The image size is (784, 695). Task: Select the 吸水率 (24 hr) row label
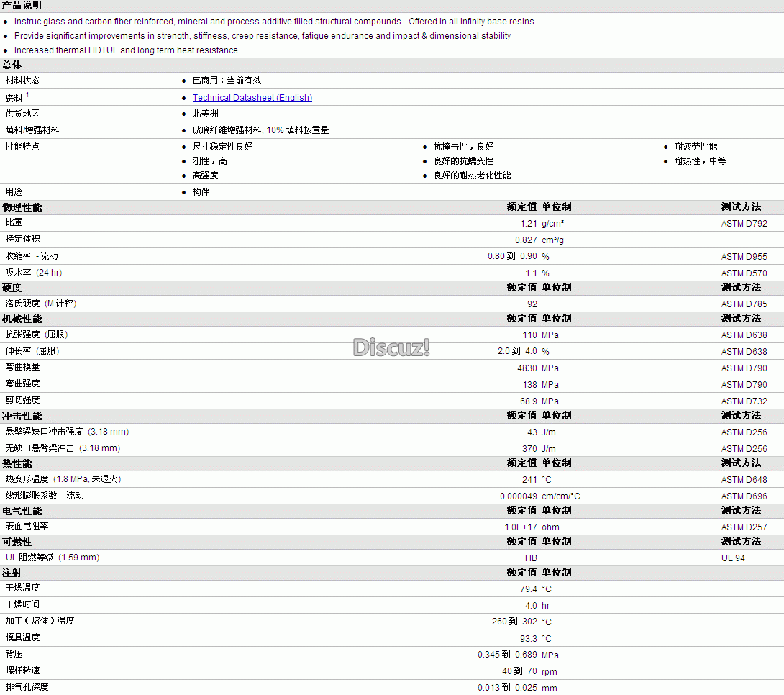pos(34,273)
